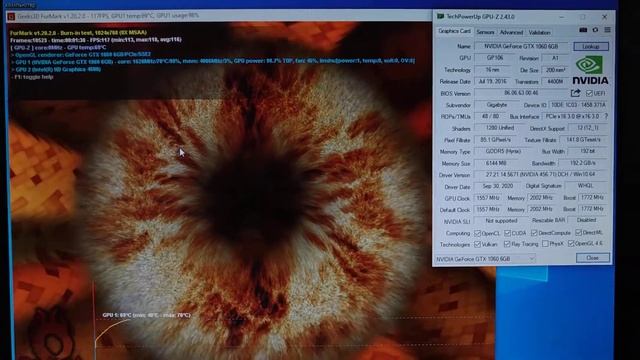Toggle the CUDA checkbox
Screen dimensions: 640x360
[507, 233]
